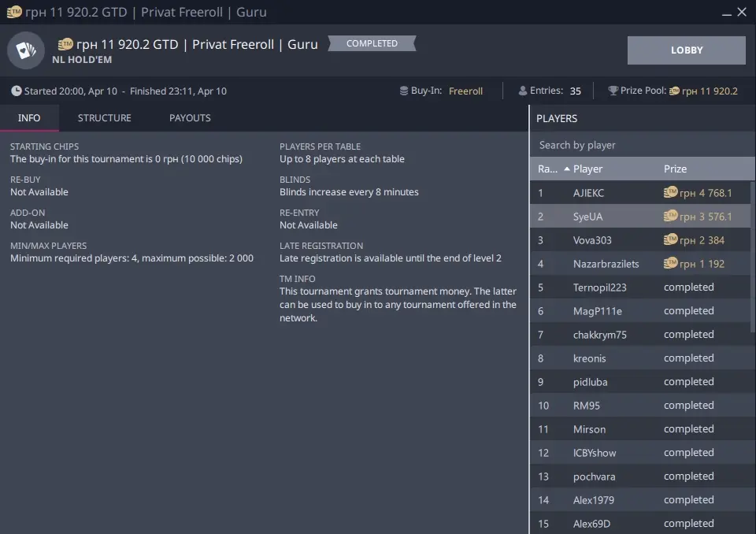Select the INFO tab

[29, 118]
